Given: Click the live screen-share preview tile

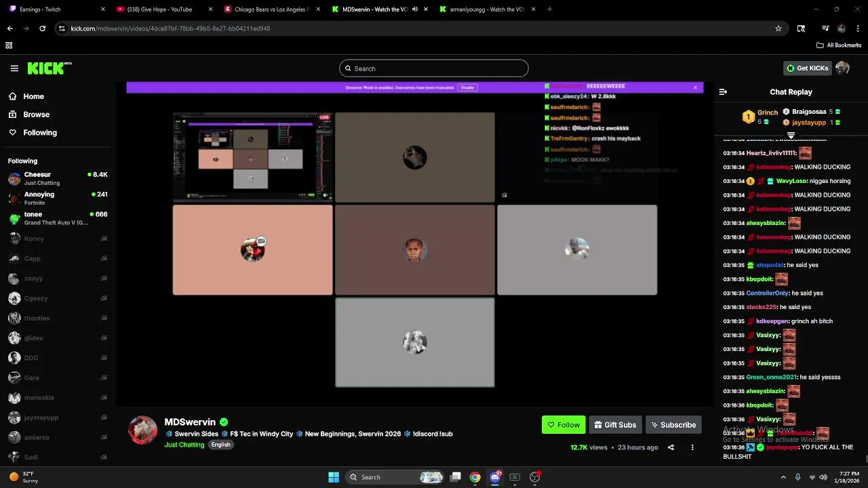Looking at the screenshot, I should pos(252,157).
